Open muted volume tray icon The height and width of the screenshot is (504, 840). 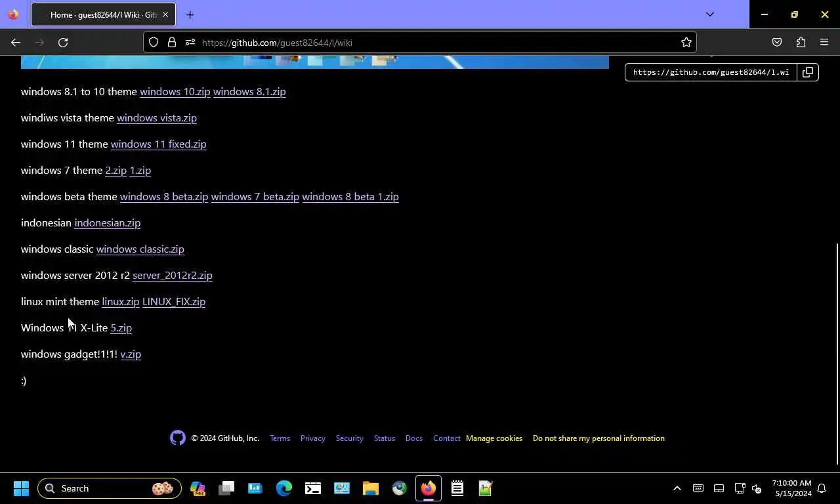757,488
